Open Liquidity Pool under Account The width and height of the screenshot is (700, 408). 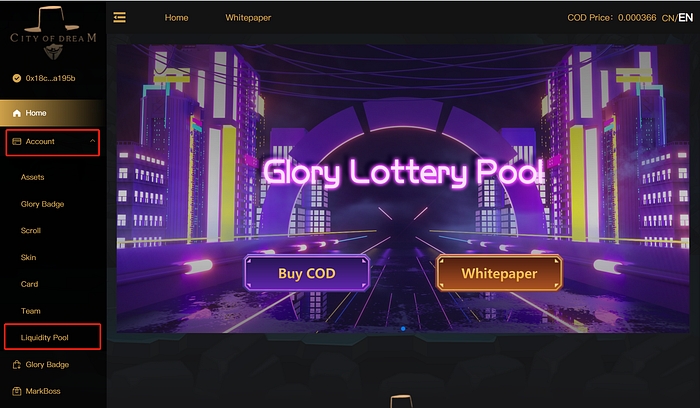click(x=45, y=337)
